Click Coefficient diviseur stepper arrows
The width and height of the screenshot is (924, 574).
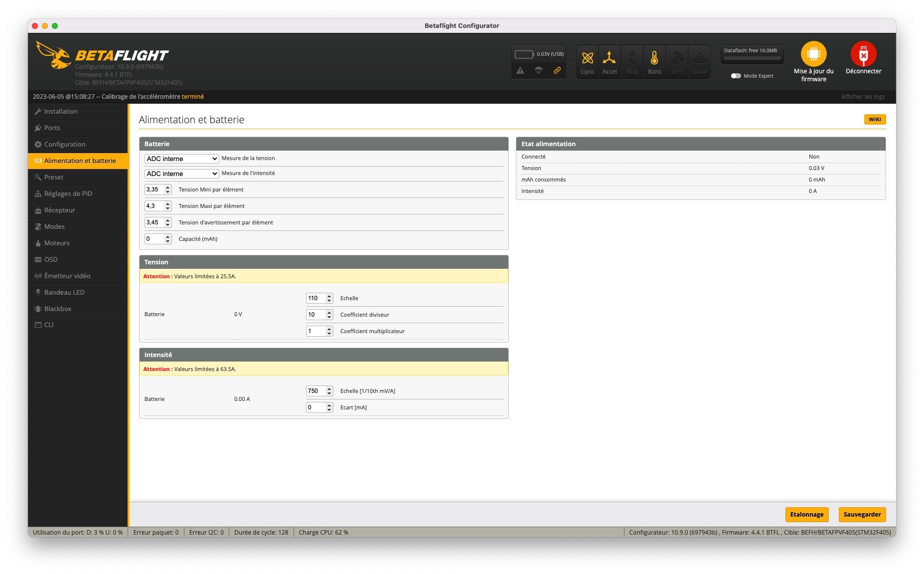pos(329,315)
